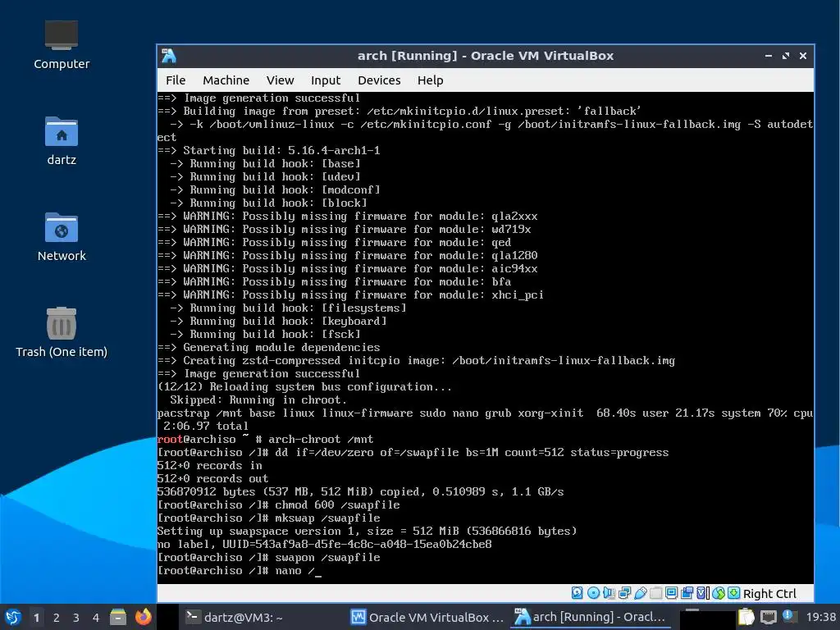Select the Computer desktop icon
The width and height of the screenshot is (840, 630).
(x=62, y=45)
